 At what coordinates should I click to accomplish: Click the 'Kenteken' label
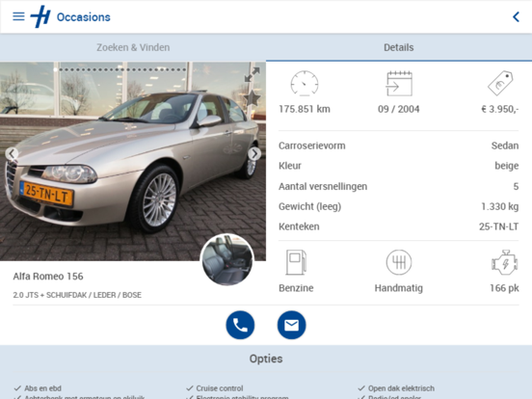[299, 226]
